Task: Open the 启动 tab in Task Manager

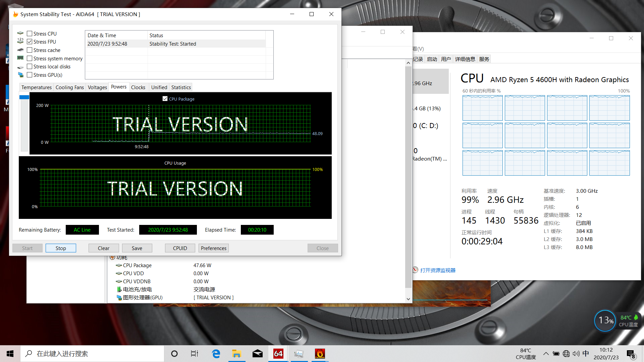Action: pyautogui.click(x=432, y=59)
